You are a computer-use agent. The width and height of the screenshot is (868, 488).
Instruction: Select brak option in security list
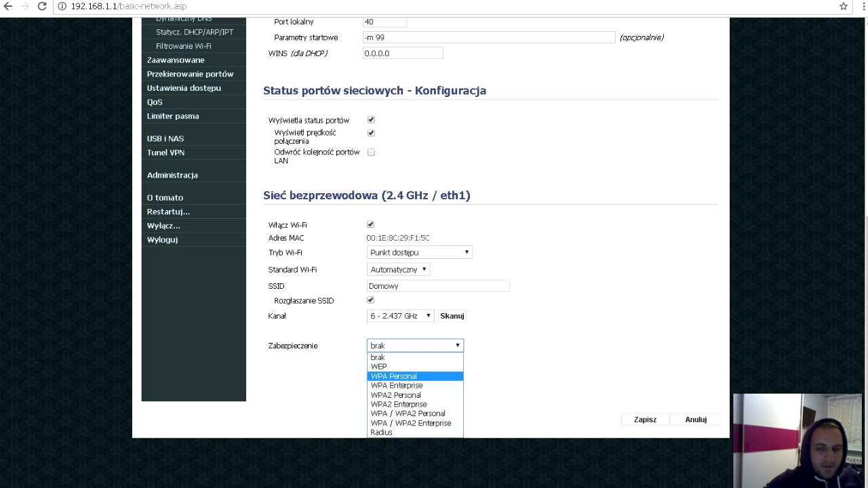pos(415,357)
